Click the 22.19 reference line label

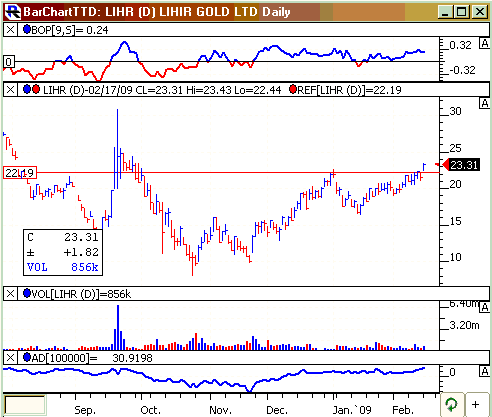click(x=20, y=173)
